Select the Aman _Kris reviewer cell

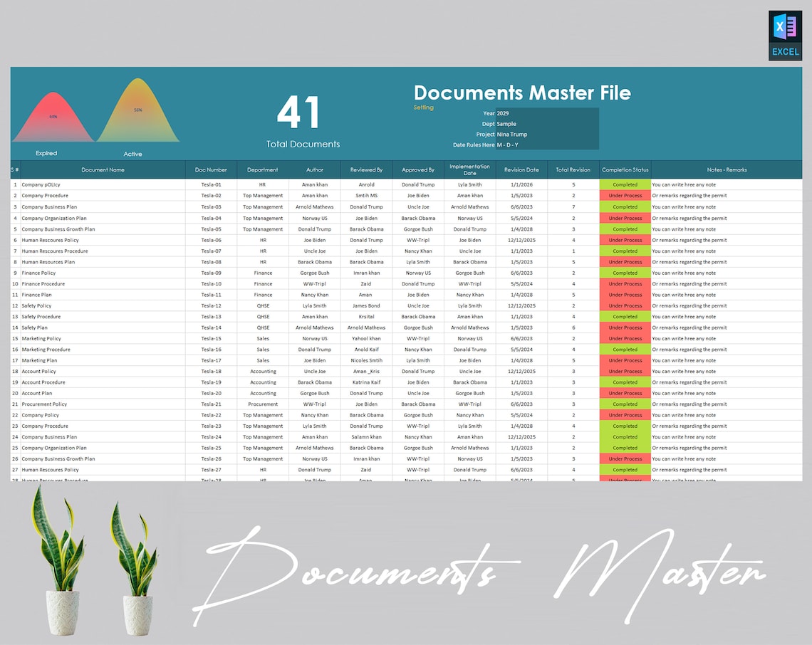366,372
